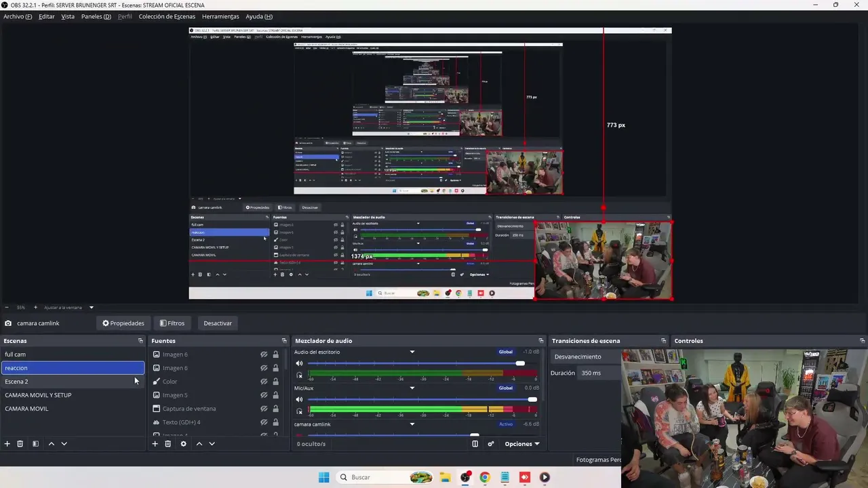The width and height of the screenshot is (868, 488).
Task: Click the Mic/Aux volume slider handle
Action: (x=532, y=399)
